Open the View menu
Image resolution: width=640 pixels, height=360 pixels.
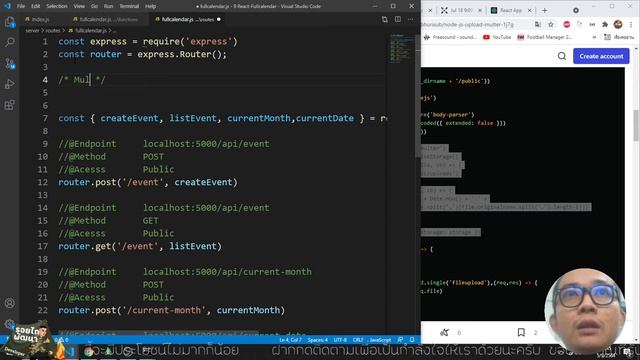coord(79,6)
